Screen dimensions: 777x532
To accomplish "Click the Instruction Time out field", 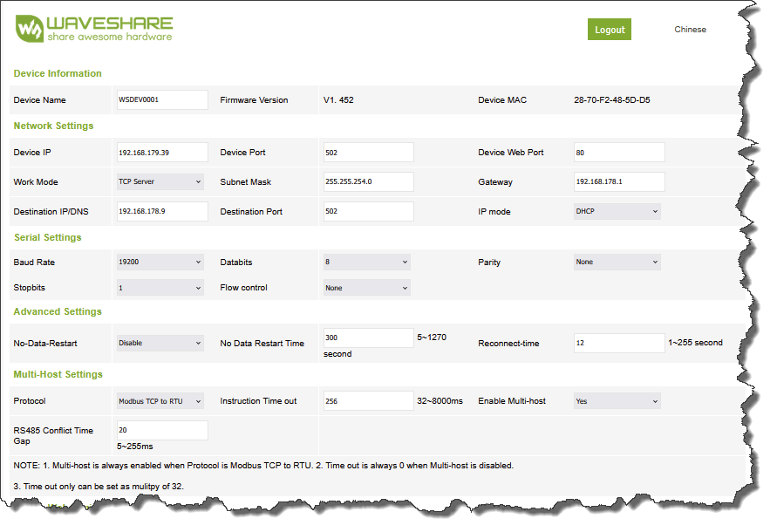I will pyautogui.click(x=368, y=400).
